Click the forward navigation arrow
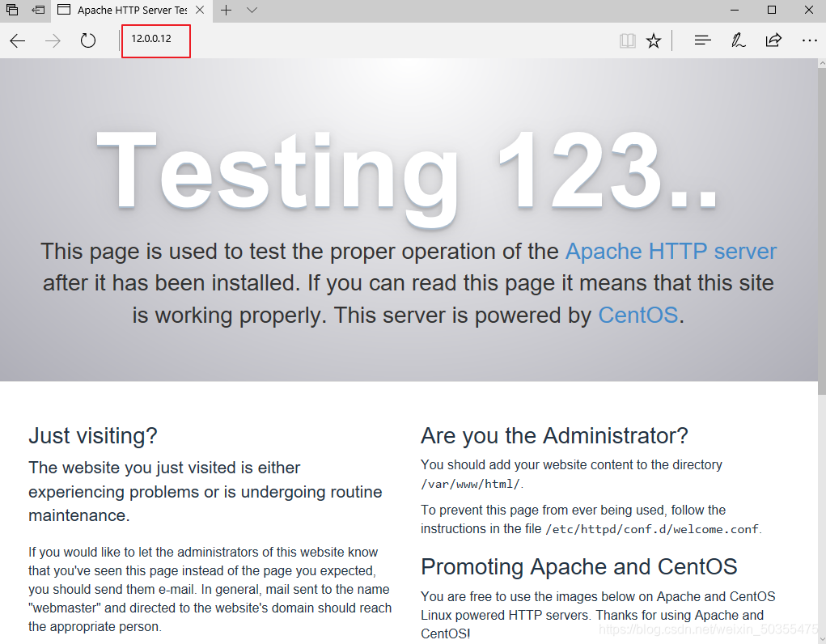 [53, 41]
